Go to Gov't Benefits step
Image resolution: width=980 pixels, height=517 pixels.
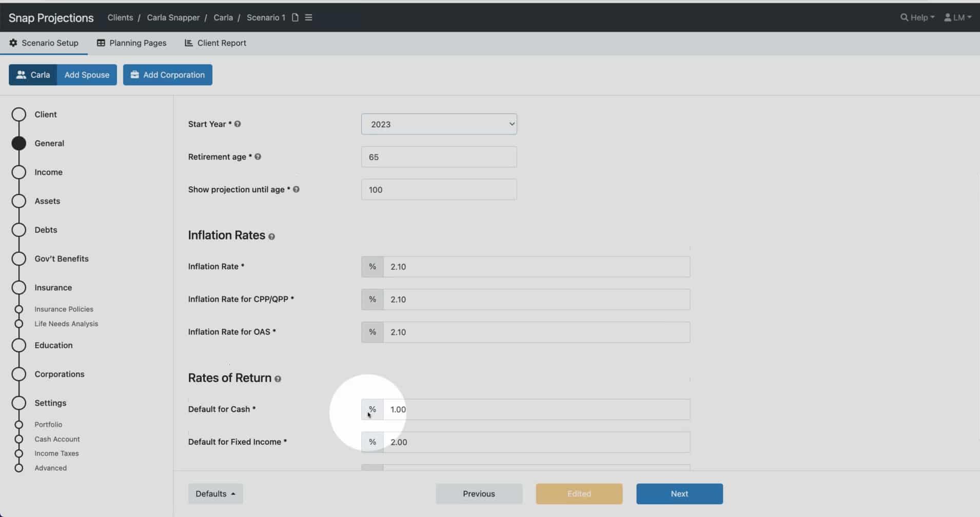point(61,259)
